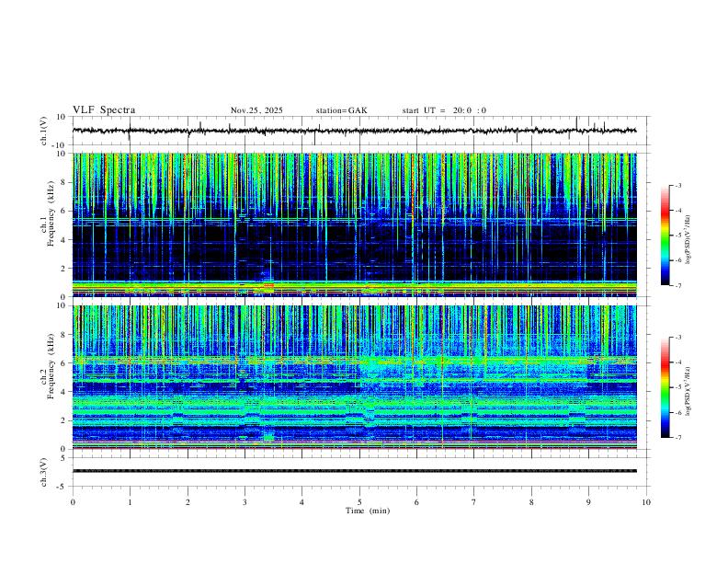Click the "6" kHz tick on ch.1 spectrogram
Image resolution: width=728 pixels, height=563 pixels.
coord(64,211)
